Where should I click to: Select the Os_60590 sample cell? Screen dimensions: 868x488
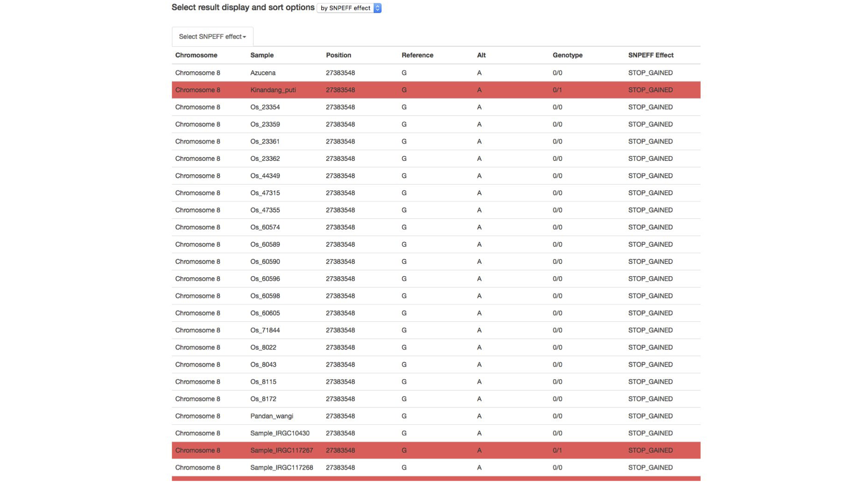coord(265,262)
